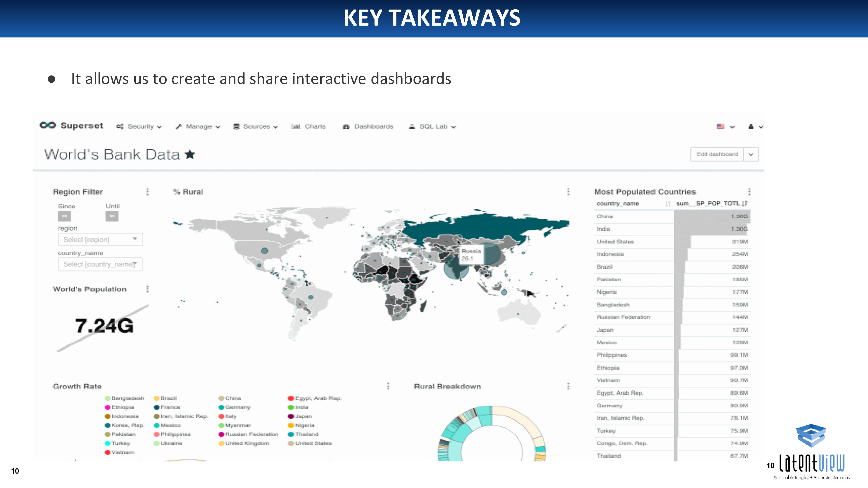Open the Manage menu
The image size is (868, 488).
point(197,127)
